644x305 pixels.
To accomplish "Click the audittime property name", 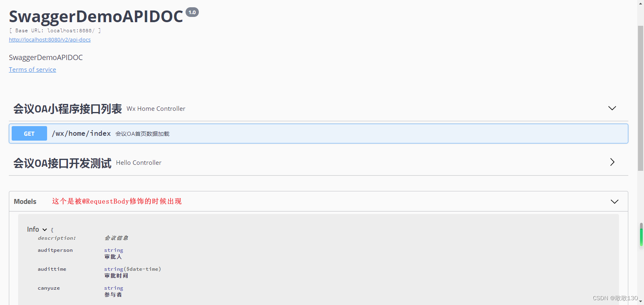I will [52, 269].
